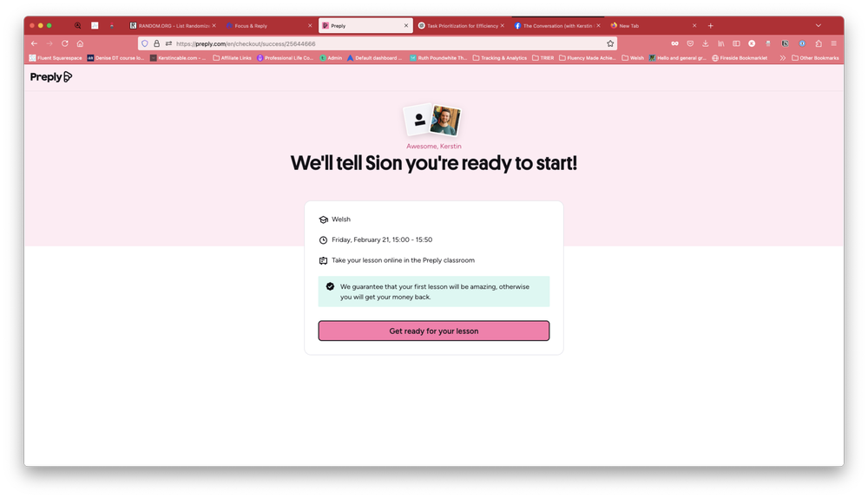Show more bookmarks with double chevron
Screen dimensions: 868x498
[x=783, y=57]
